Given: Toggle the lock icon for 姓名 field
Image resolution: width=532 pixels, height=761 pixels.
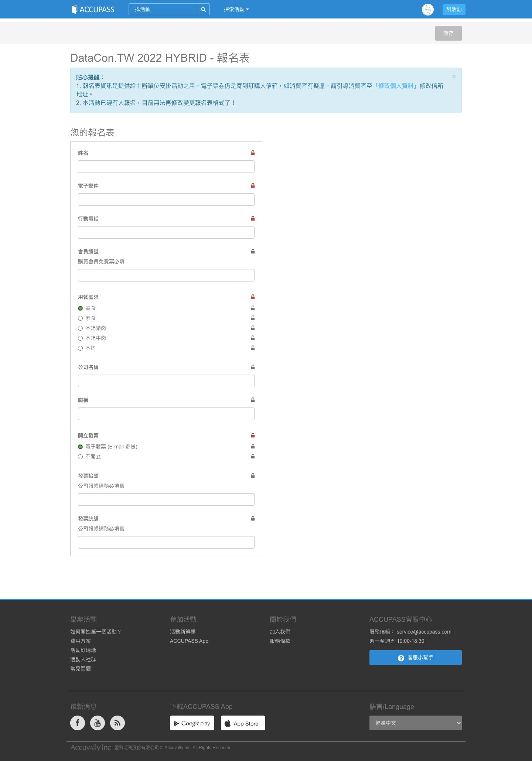Looking at the screenshot, I should coord(253,153).
